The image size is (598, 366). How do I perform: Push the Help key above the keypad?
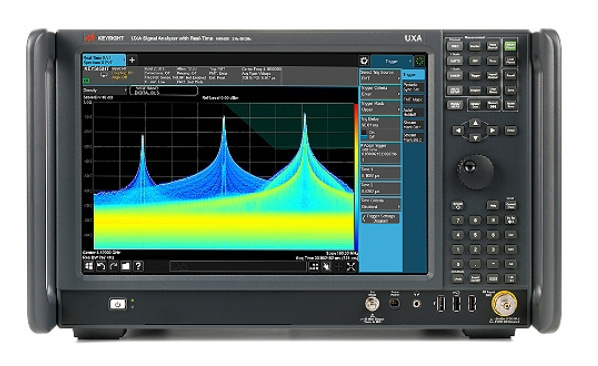pos(493,205)
